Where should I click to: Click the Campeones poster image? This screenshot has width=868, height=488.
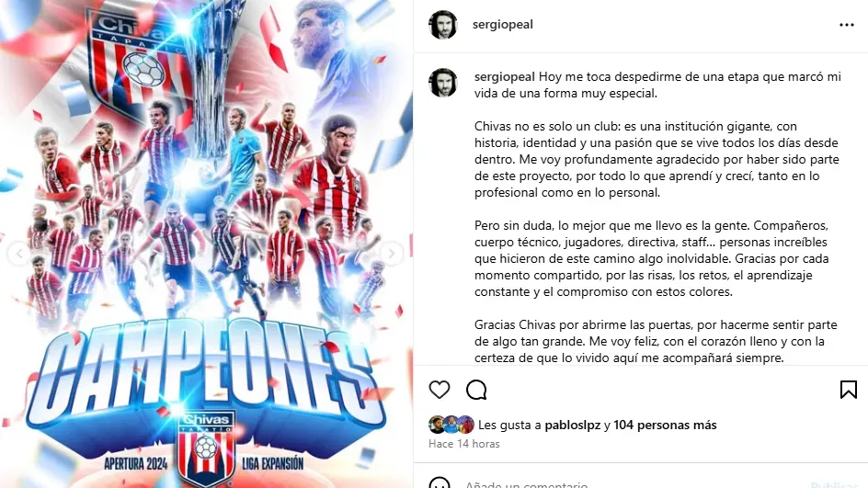click(206, 244)
